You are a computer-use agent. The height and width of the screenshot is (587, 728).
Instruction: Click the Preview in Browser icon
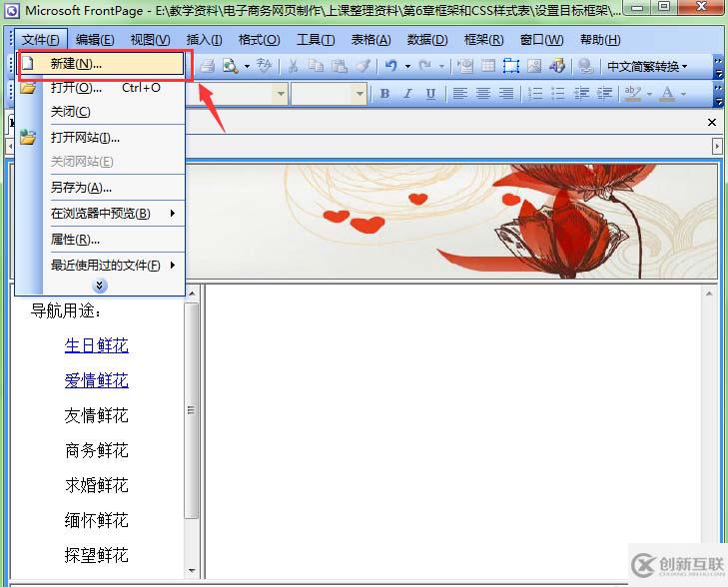pyautogui.click(x=230, y=66)
